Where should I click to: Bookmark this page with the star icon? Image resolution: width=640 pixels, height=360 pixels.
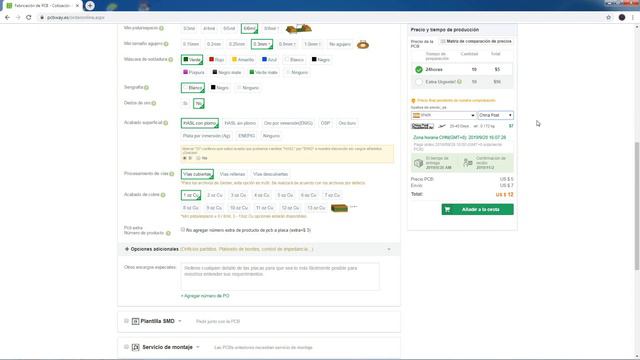tap(609, 18)
